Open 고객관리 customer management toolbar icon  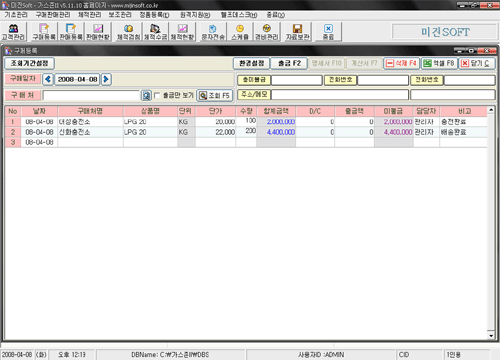13,32
